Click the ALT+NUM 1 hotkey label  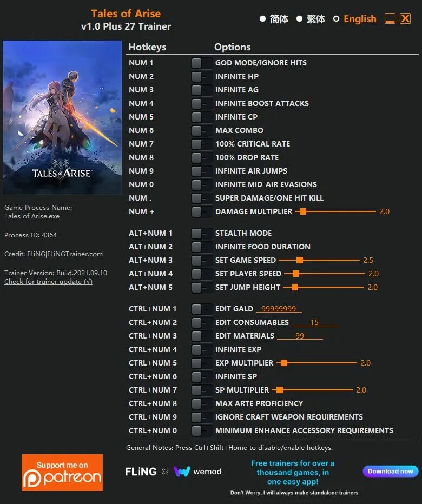point(150,233)
